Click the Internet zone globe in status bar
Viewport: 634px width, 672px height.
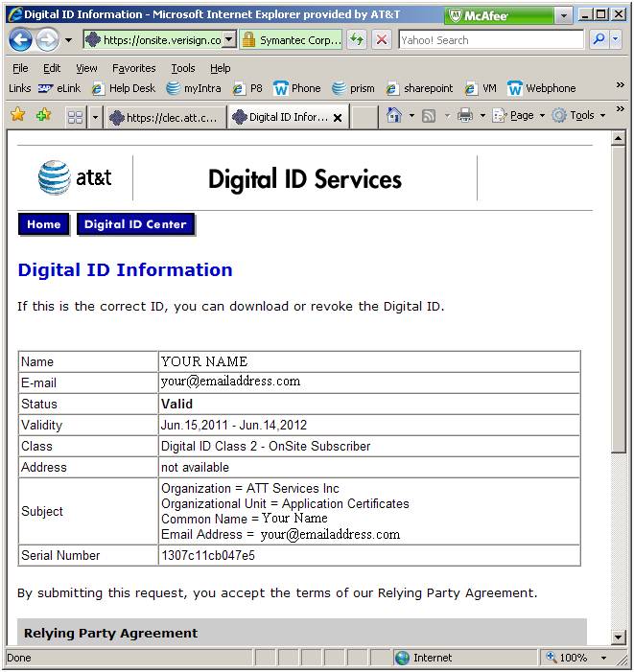click(403, 658)
